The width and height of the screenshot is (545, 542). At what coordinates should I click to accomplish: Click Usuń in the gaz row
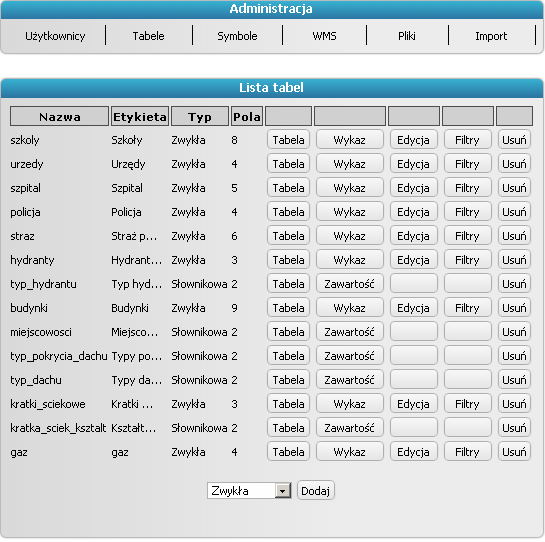514,452
